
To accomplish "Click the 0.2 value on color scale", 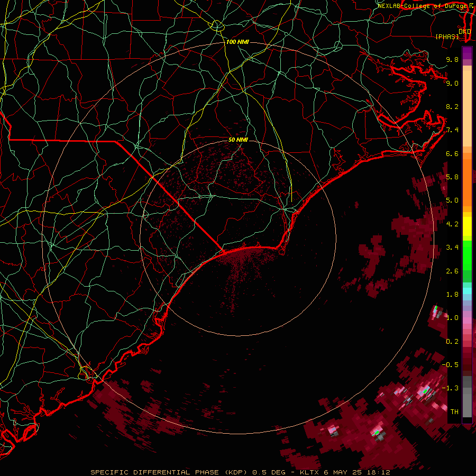I will [452, 342].
